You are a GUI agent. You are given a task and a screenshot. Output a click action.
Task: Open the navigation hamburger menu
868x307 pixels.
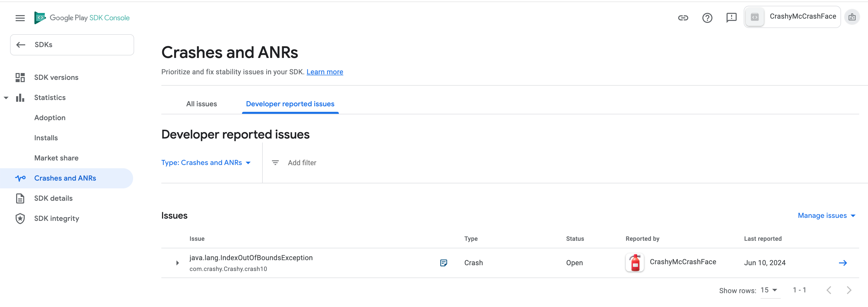click(20, 18)
